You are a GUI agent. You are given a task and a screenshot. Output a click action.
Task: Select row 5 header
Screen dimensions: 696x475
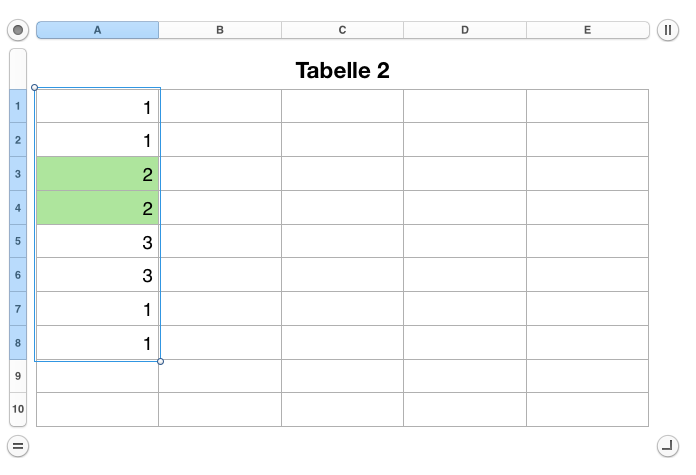coord(18,242)
